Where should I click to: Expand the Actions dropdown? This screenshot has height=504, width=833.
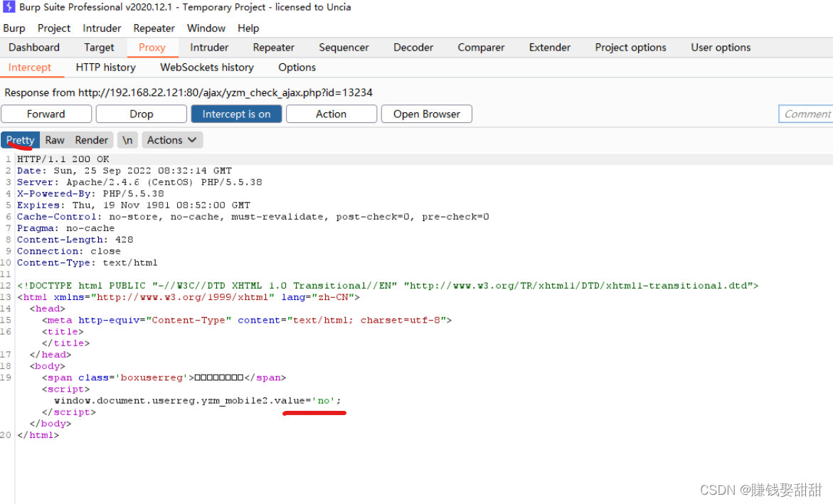(171, 140)
